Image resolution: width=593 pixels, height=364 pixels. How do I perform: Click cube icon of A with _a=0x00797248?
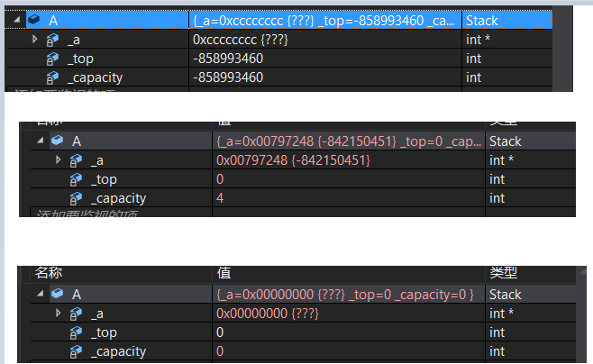point(57,141)
